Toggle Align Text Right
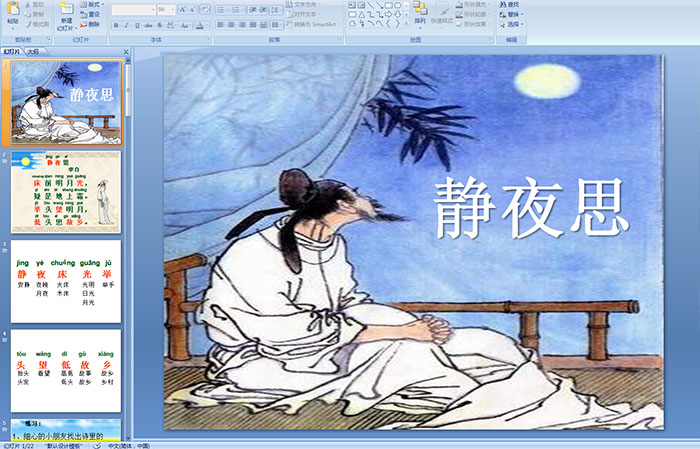Image resolution: width=700 pixels, height=449 pixels. pos(242,25)
